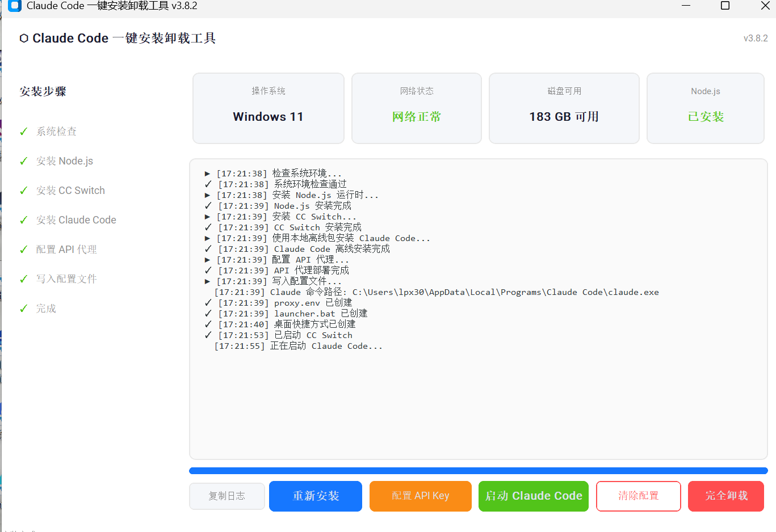This screenshot has height=532, width=776.
Task: Click the Node.js 已安装 status card
Action: click(x=706, y=108)
